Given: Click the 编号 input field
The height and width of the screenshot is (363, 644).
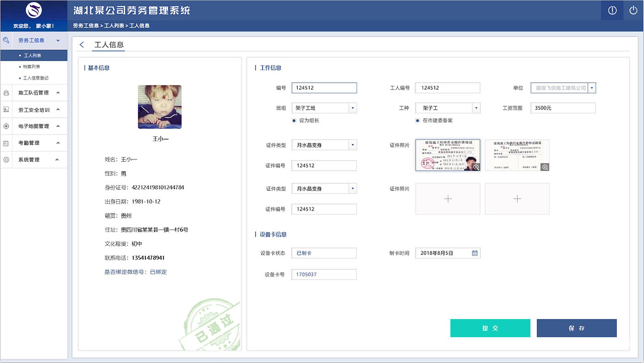Looking at the screenshot, I should click(x=324, y=88).
